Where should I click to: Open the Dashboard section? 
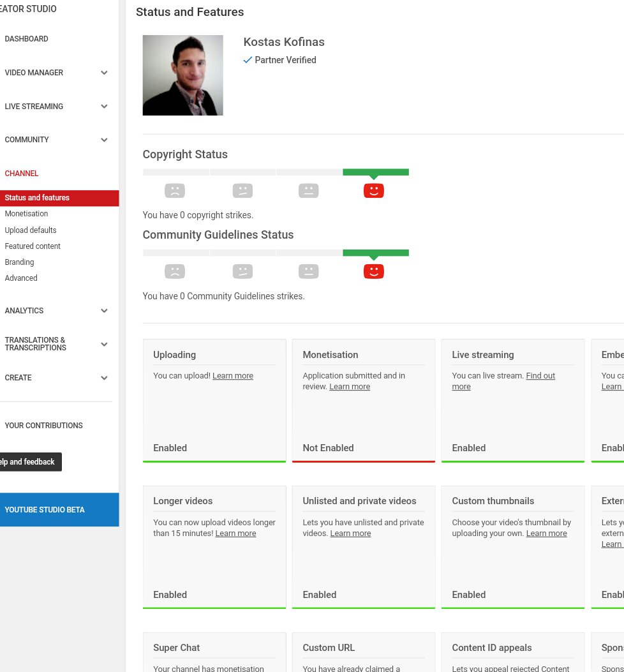click(x=27, y=39)
